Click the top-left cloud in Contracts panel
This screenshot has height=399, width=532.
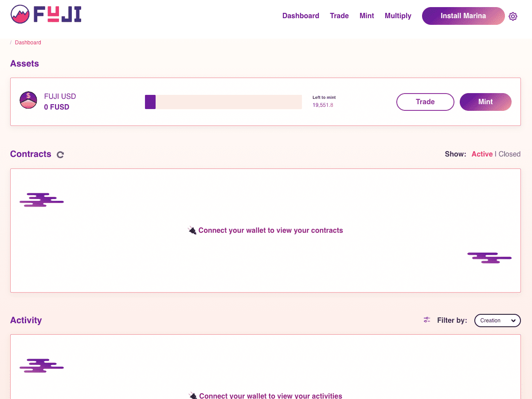[42, 200]
